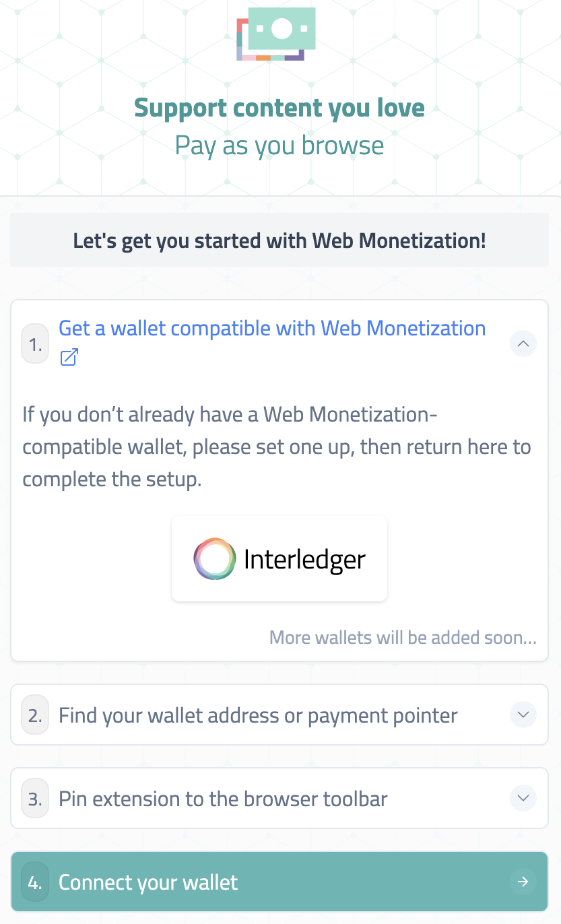Viewport: 561px width, 924px height.
Task: Click the arrow icon inside Connect your wallet
Action: [523, 882]
